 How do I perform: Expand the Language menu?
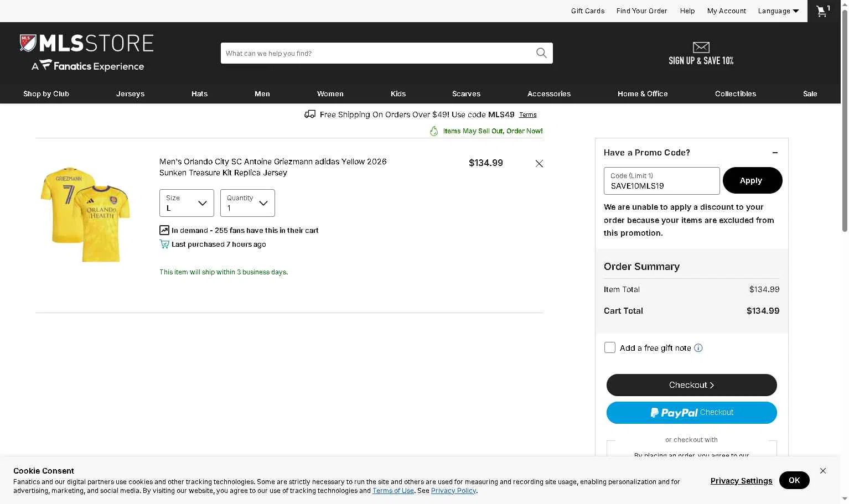click(778, 11)
